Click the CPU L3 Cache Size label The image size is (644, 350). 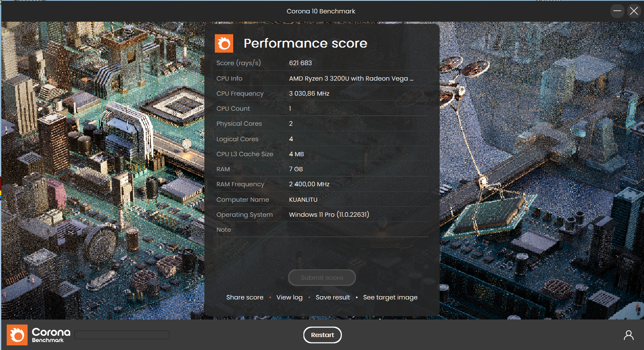(245, 154)
